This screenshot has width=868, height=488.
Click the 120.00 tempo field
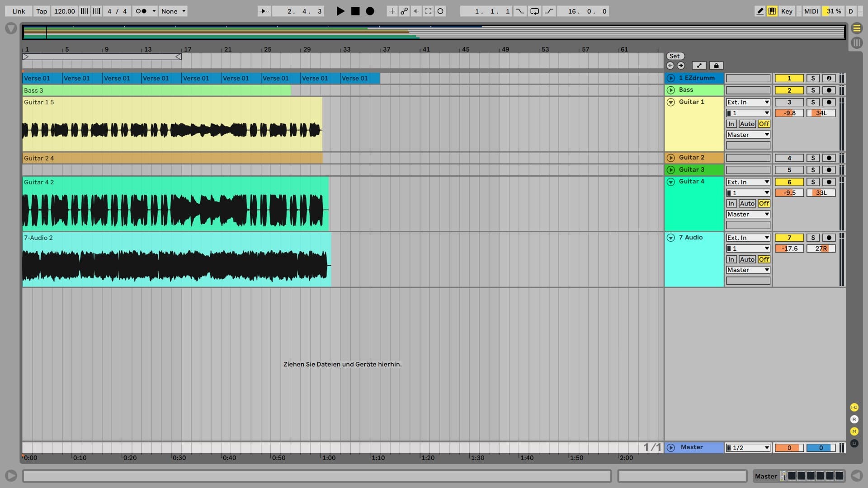[65, 11]
